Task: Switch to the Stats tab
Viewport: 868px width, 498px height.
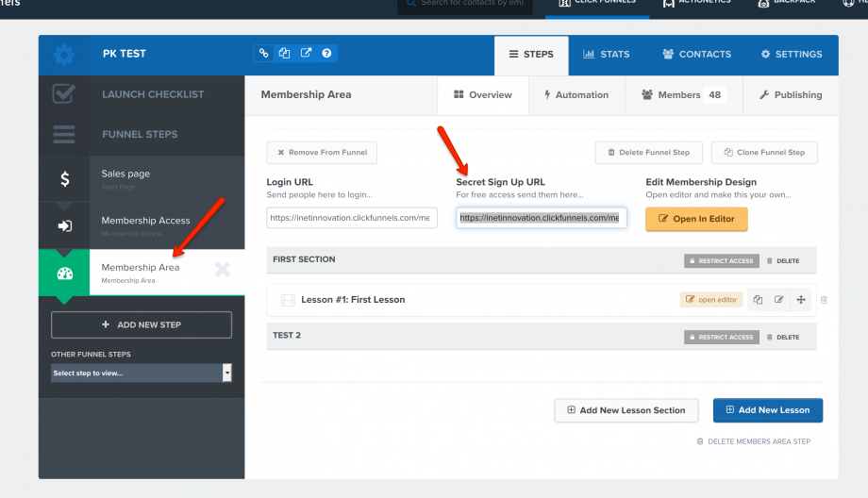Action: (606, 55)
